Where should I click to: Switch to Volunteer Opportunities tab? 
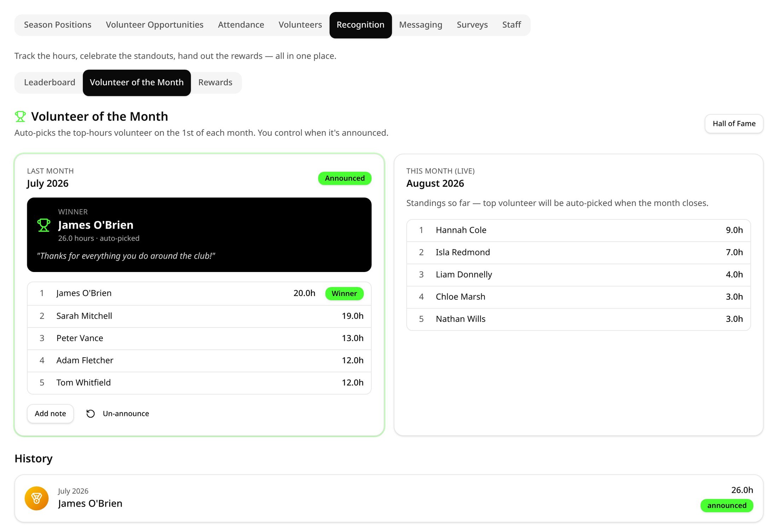[x=155, y=25]
